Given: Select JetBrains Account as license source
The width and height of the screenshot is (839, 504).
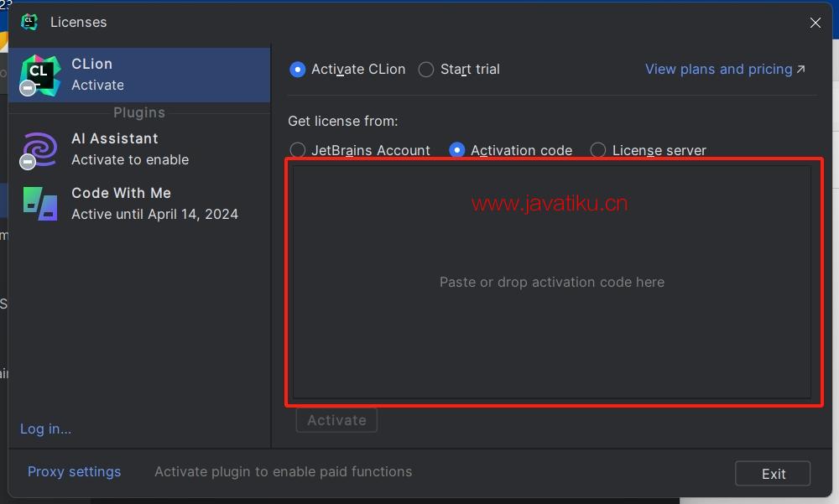Looking at the screenshot, I should point(298,150).
